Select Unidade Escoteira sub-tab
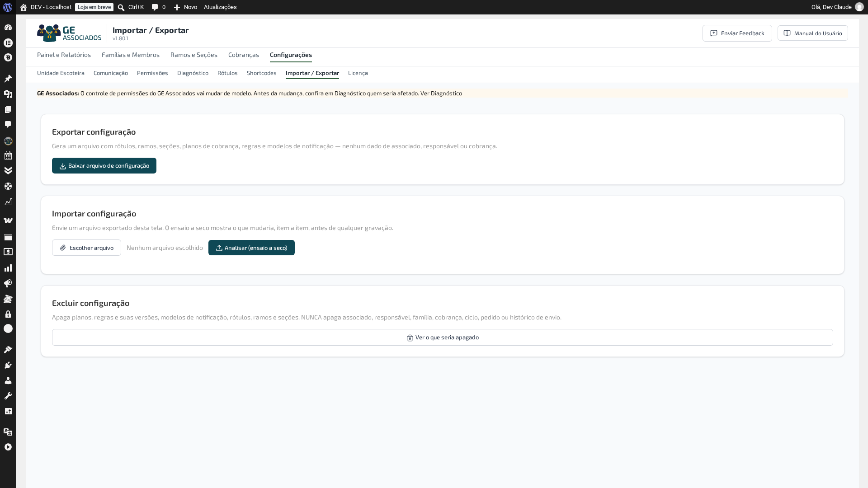 [x=61, y=73]
